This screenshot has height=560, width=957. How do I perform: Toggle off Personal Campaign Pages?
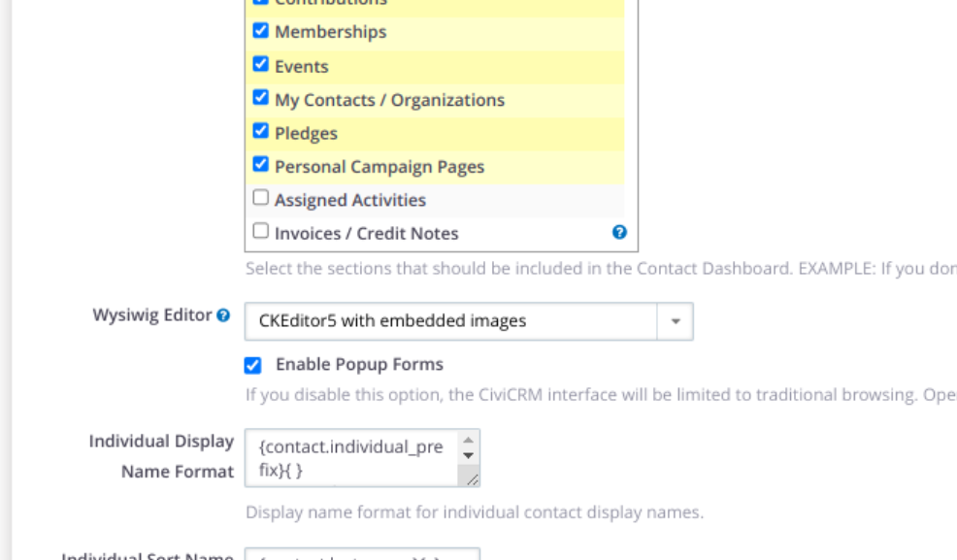(x=260, y=165)
